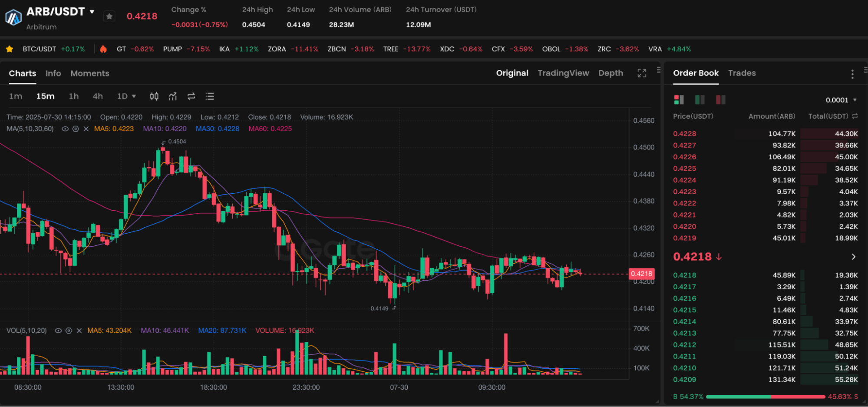Click the MA5: 0.4223 indicator label
The image size is (868, 407).
[114, 129]
